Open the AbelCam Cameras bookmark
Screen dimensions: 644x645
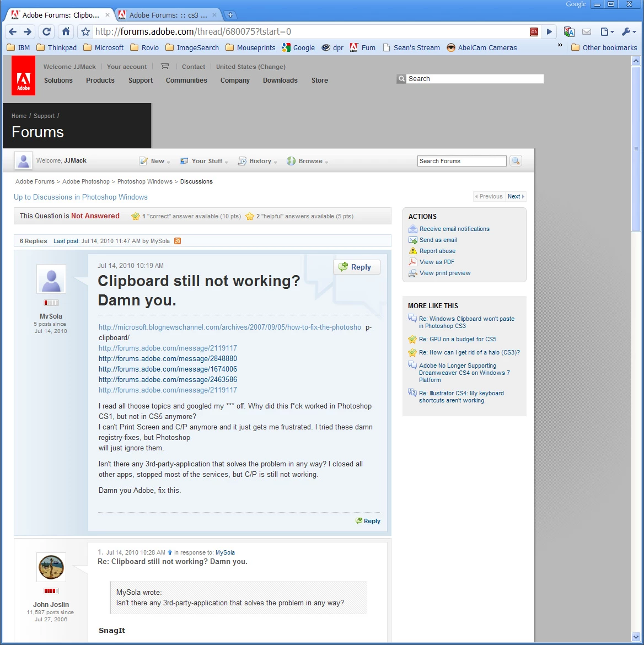(482, 48)
